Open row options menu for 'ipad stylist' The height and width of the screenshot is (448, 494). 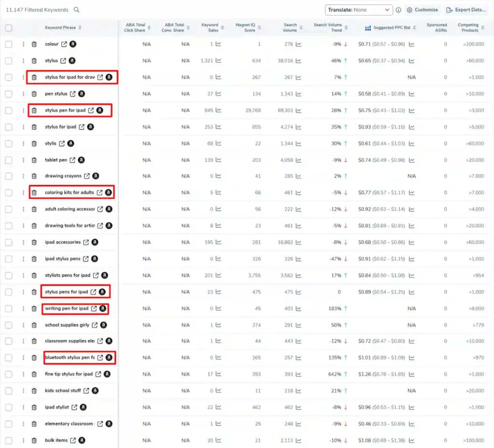coord(23,407)
